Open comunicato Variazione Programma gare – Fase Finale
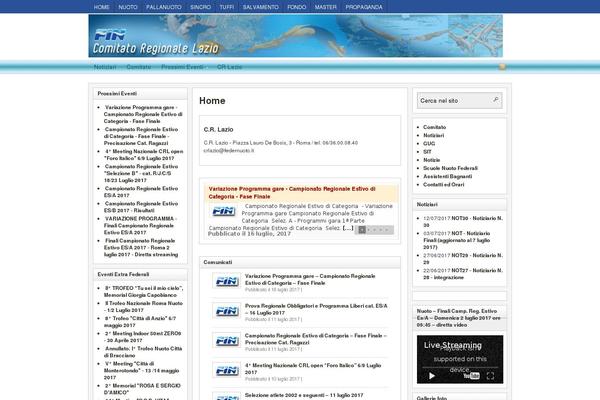Viewport: 600px width, 400px height. pyautogui.click(x=310, y=279)
